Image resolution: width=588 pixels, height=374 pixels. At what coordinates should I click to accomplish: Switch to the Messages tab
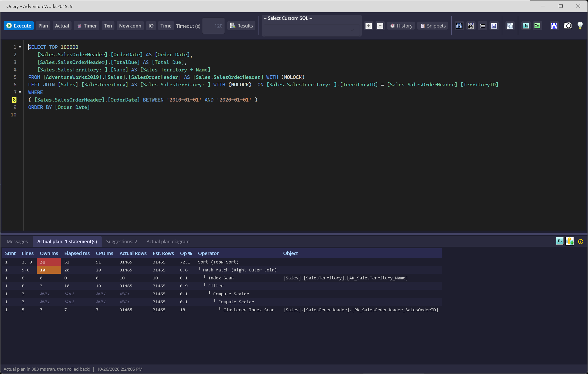click(17, 241)
